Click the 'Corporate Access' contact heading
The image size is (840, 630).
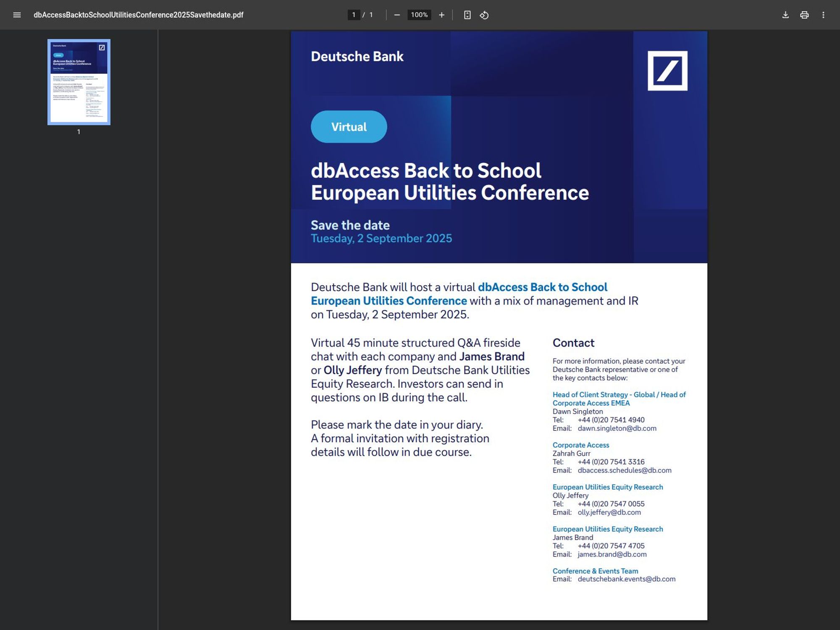[581, 445]
